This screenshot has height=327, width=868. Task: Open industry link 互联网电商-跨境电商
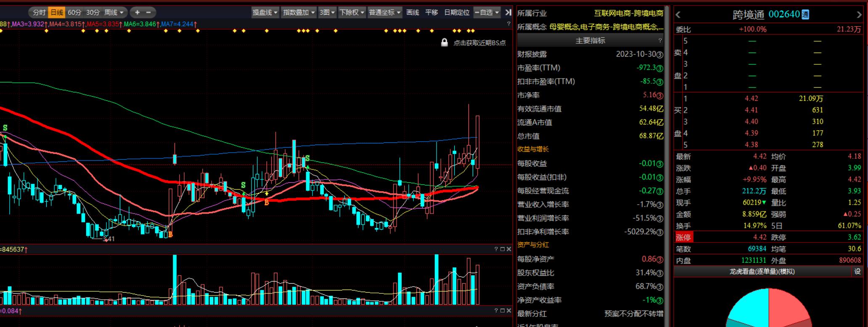pos(629,13)
